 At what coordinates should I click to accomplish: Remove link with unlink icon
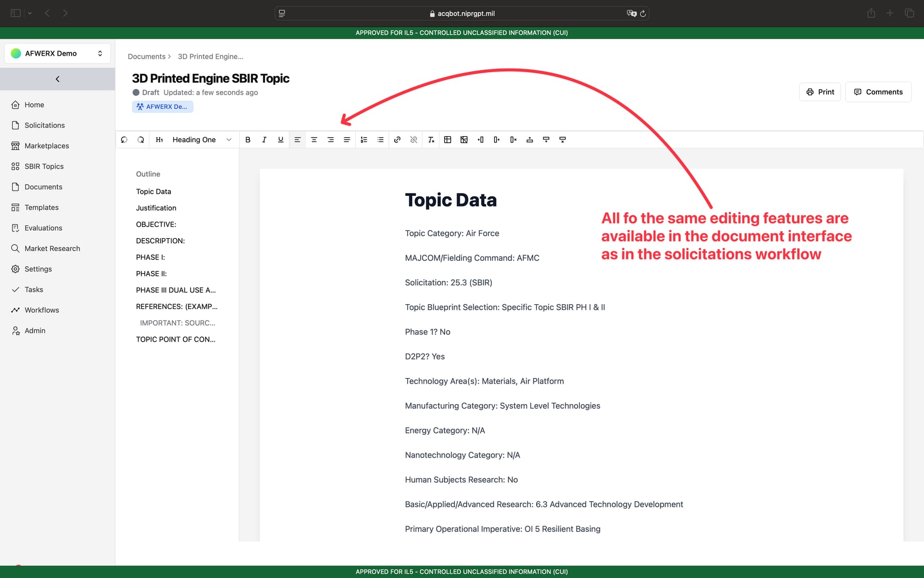[413, 140]
